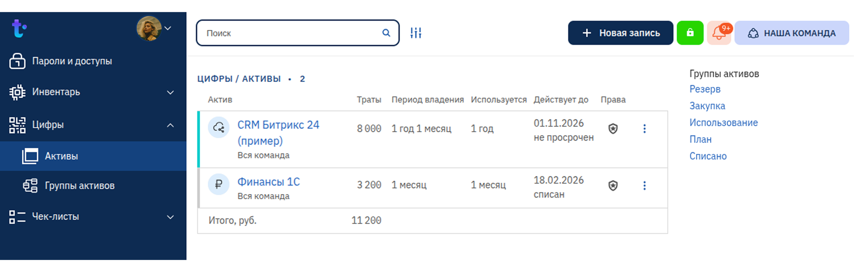Click the НАША КОМАНДА button
This screenshot has height=268, width=868.
pos(792,33)
